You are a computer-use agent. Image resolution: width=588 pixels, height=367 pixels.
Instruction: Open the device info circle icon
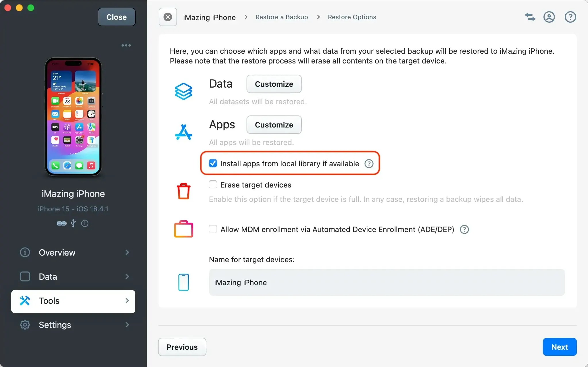click(85, 223)
